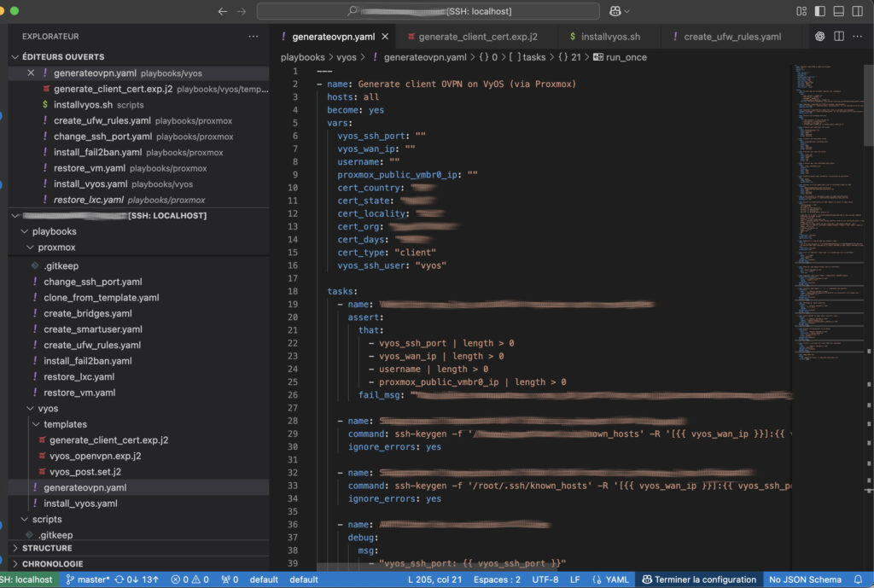This screenshot has width=874, height=588.
Task: Go back with the navigation arrow
Action: pos(223,12)
